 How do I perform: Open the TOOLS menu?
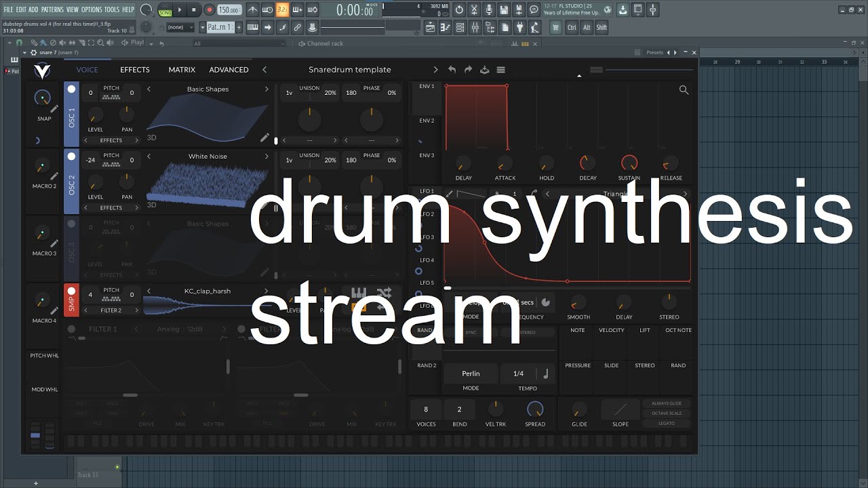coord(111,9)
